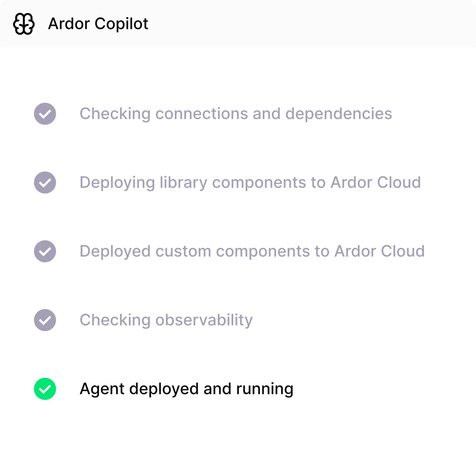Toggle the Checking observability completion indicator
Image resolution: width=476 pixels, height=455 pixels.
click(x=45, y=320)
